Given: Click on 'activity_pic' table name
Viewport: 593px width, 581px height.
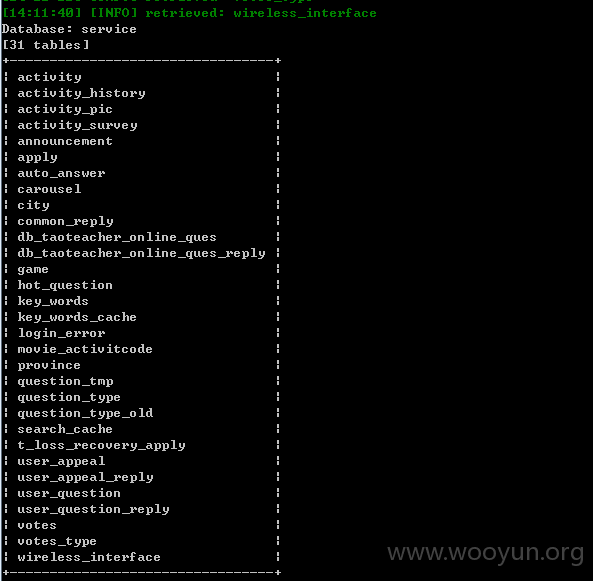Looking at the screenshot, I should coord(65,109).
